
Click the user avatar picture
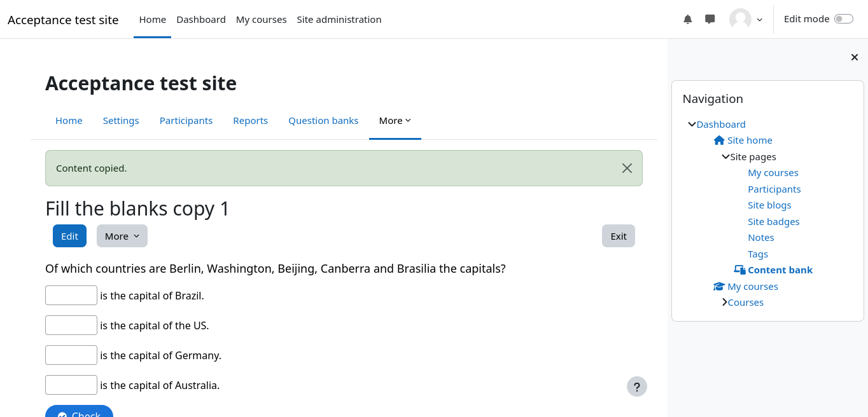(740, 20)
